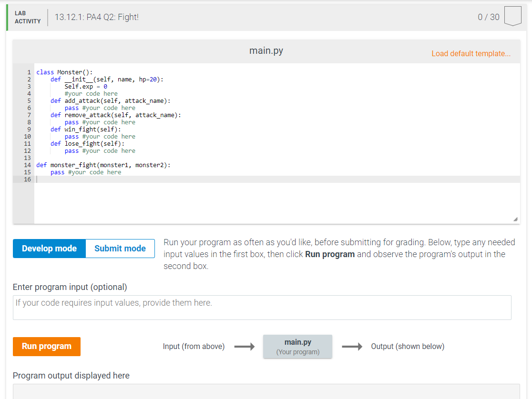
Task: Select Develop mode
Action: (x=49, y=248)
